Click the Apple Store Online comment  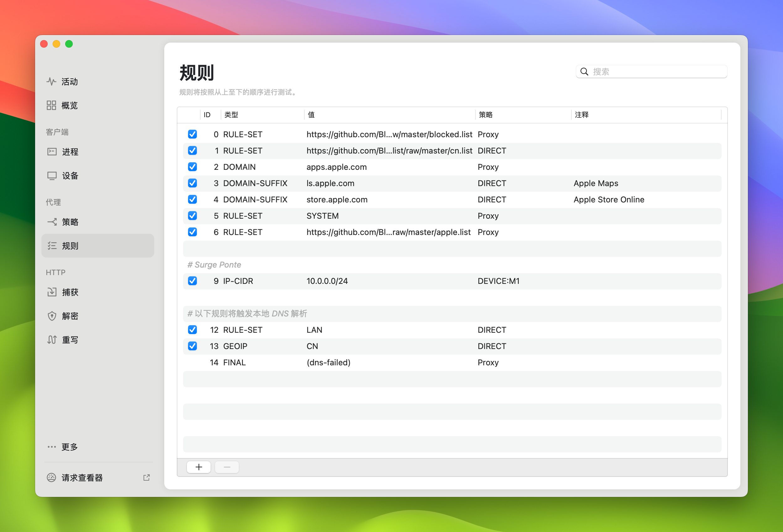[x=609, y=199]
